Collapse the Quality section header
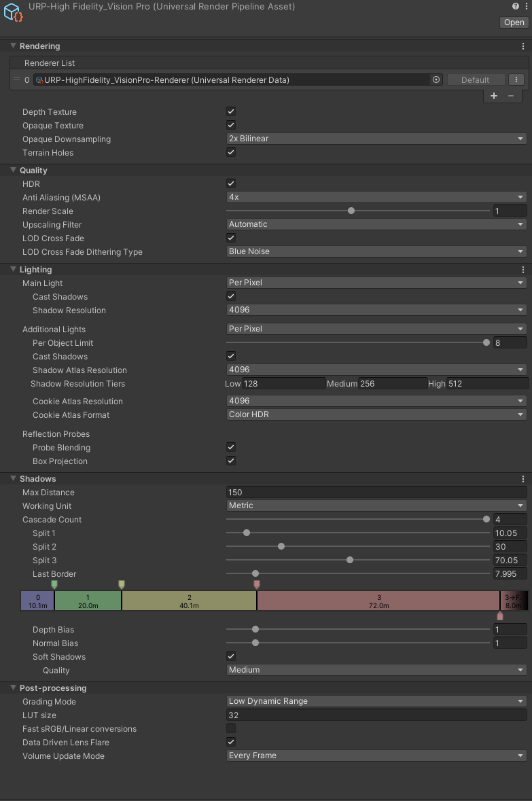The image size is (532, 801). tap(12, 170)
